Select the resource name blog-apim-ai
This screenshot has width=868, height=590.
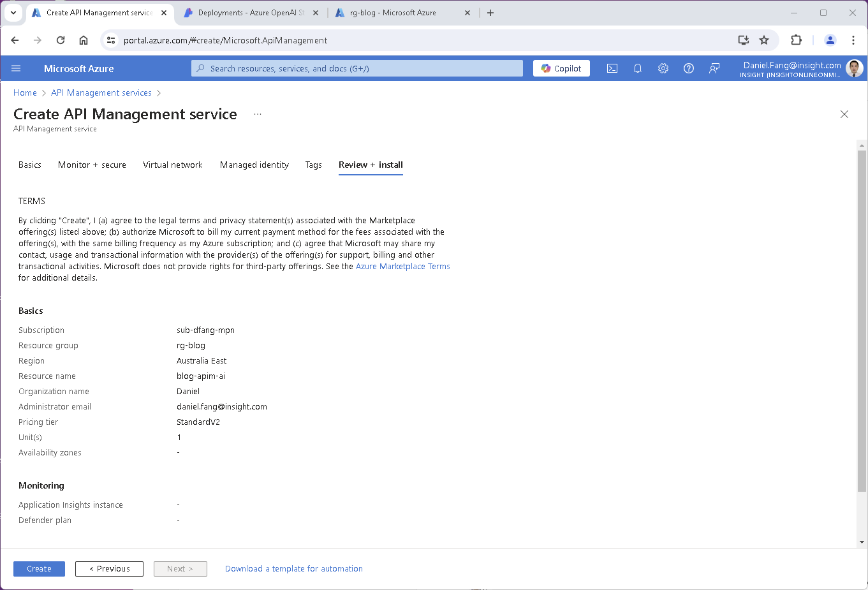point(201,376)
